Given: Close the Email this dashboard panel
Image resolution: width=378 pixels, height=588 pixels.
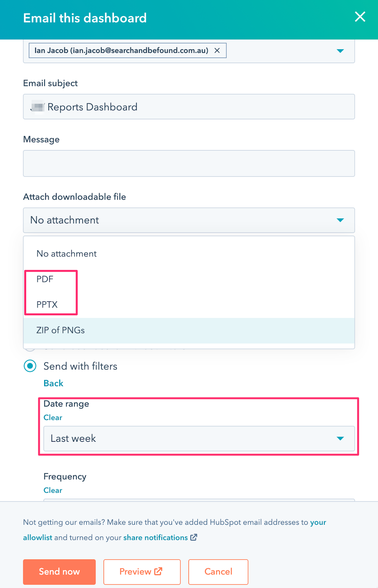Looking at the screenshot, I should click(x=360, y=17).
